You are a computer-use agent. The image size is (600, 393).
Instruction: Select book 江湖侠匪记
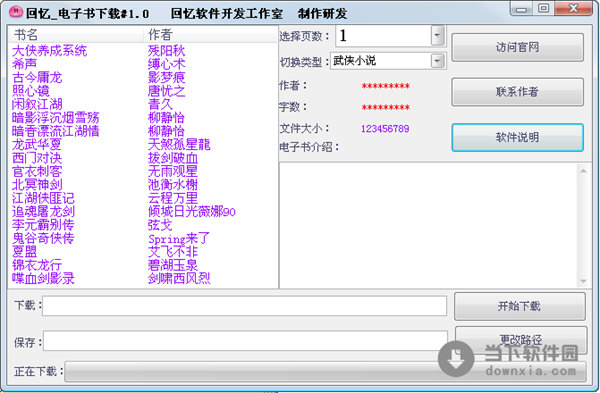click(x=43, y=198)
